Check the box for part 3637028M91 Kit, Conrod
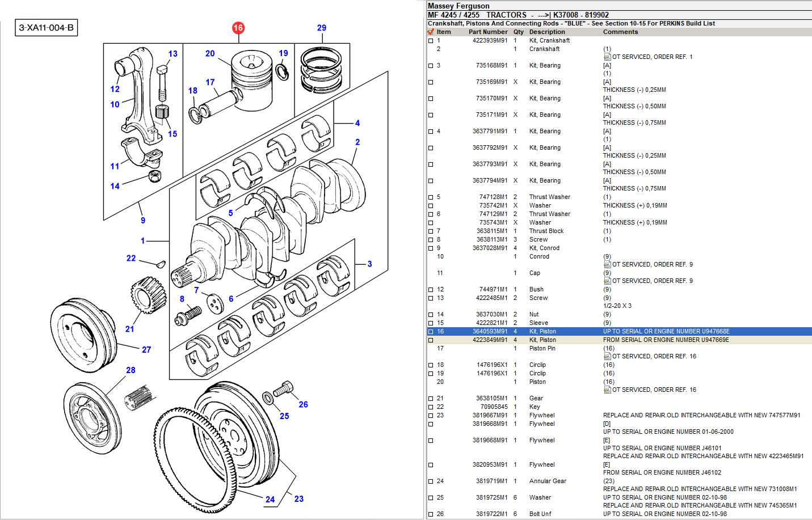 point(431,248)
